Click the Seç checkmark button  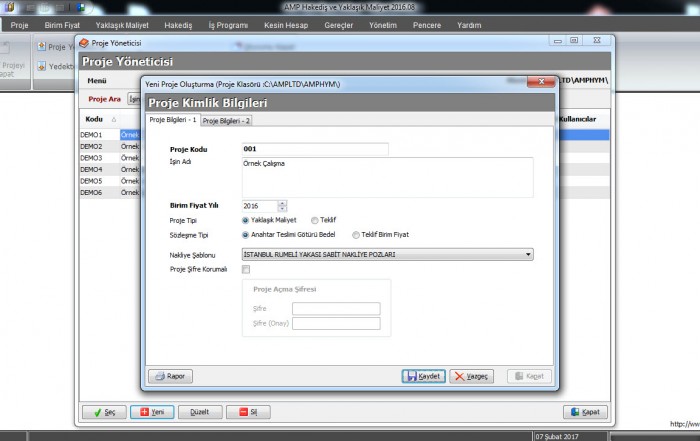[103, 411]
